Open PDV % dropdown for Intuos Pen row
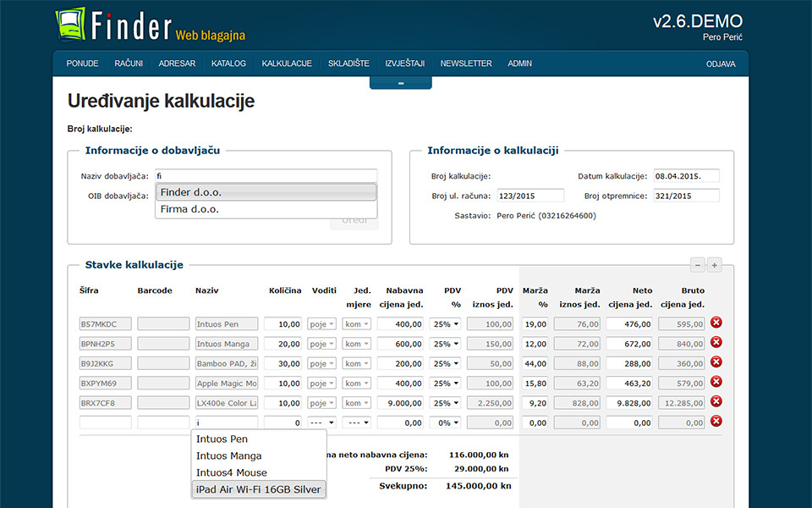The image size is (812, 508). coord(445,323)
